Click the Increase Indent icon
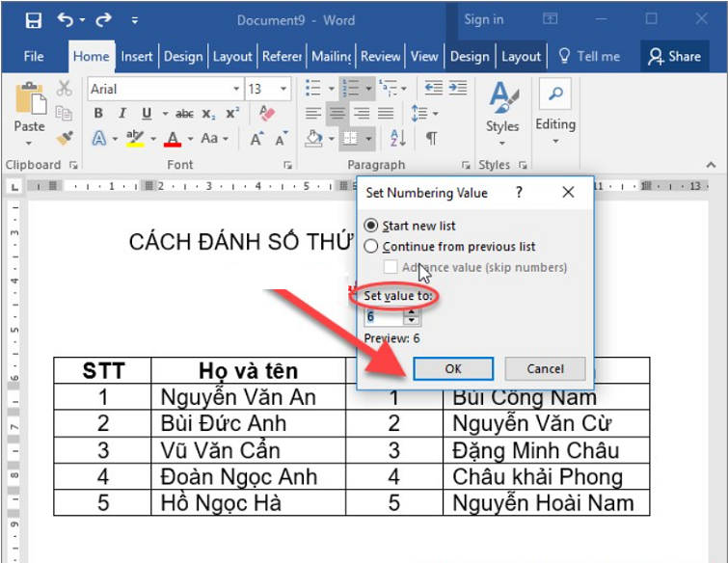The image size is (728, 563). pos(456,89)
